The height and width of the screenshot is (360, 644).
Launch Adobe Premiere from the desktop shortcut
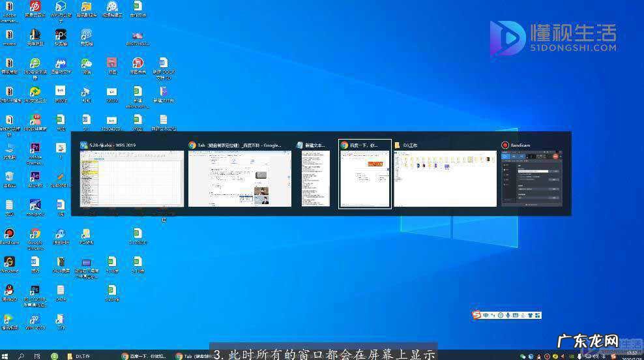click(35, 149)
